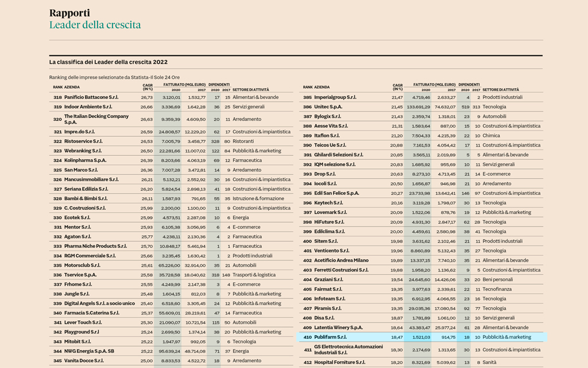Click company name Ghilardi Selezioni S.r.l.
Image resolution: width=588 pixels, height=368 pixels.
tap(339, 155)
